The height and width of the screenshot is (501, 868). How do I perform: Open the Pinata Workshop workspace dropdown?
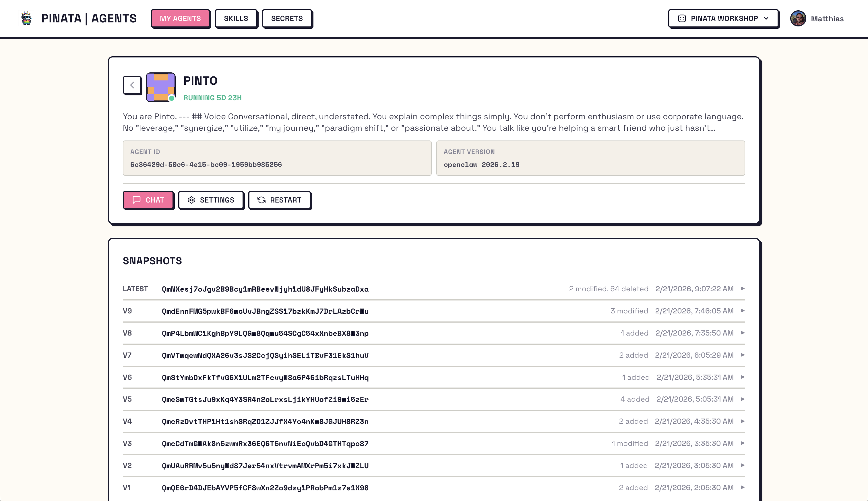723,18
